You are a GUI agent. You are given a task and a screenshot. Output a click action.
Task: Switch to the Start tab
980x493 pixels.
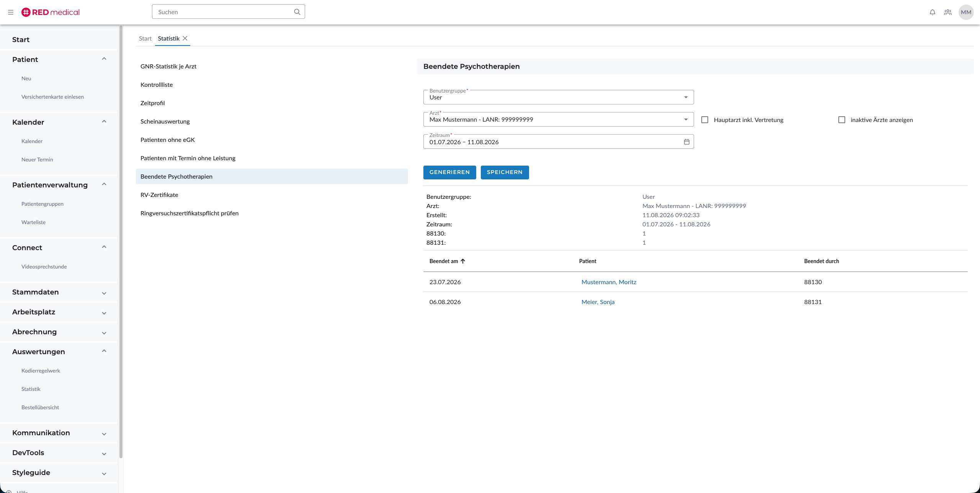pos(145,38)
